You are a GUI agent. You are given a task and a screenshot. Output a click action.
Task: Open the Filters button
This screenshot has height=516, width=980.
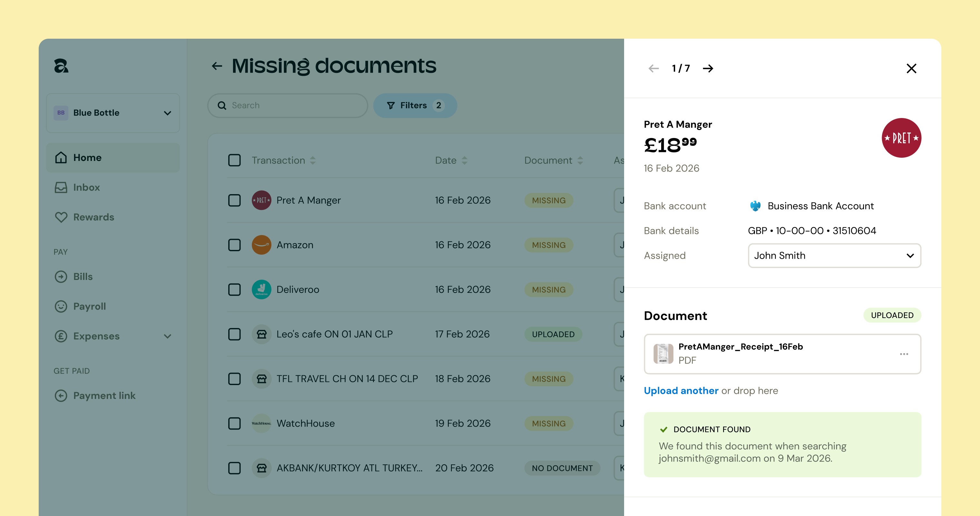point(415,105)
